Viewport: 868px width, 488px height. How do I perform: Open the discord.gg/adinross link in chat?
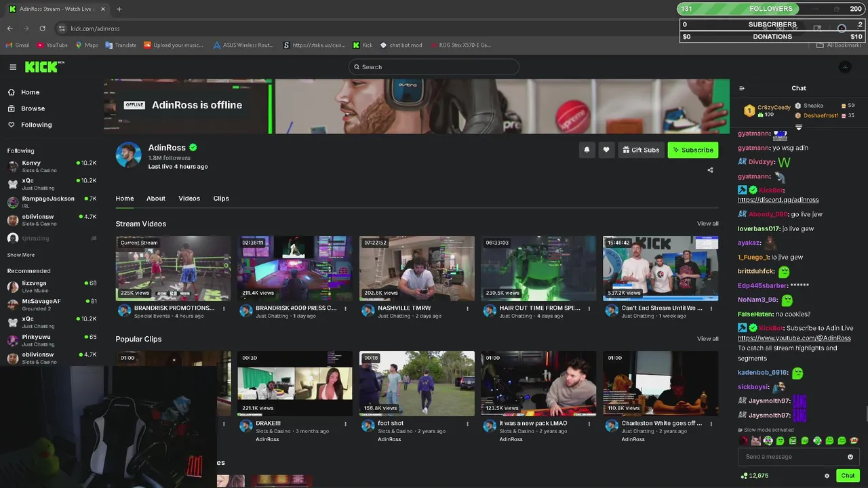point(778,200)
